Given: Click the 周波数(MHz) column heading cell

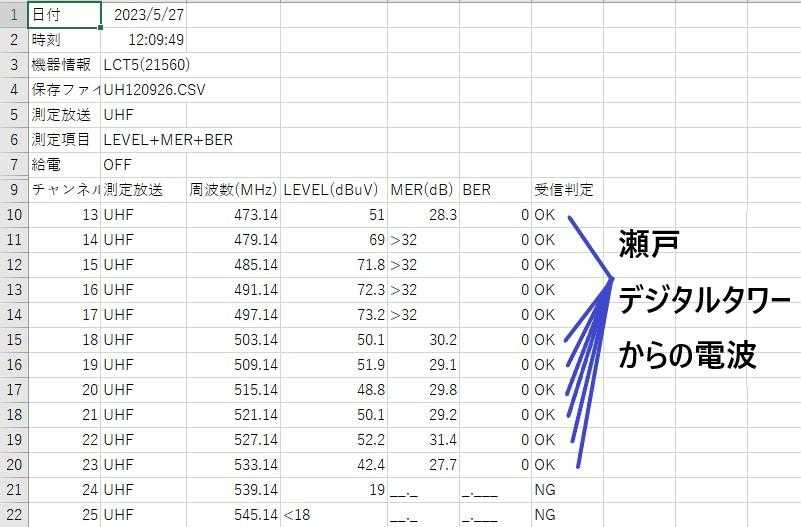Looking at the screenshot, I should tap(233, 189).
